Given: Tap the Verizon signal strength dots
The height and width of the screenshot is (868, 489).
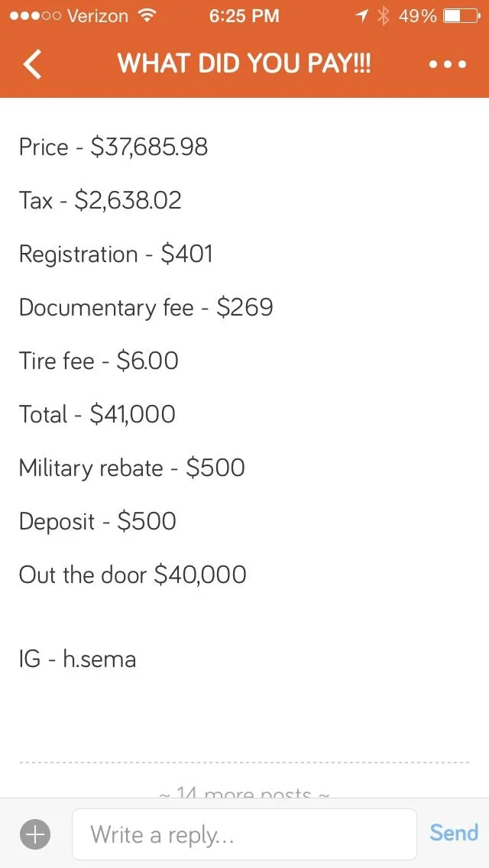Looking at the screenshot, I should click(x=35, y=17).
